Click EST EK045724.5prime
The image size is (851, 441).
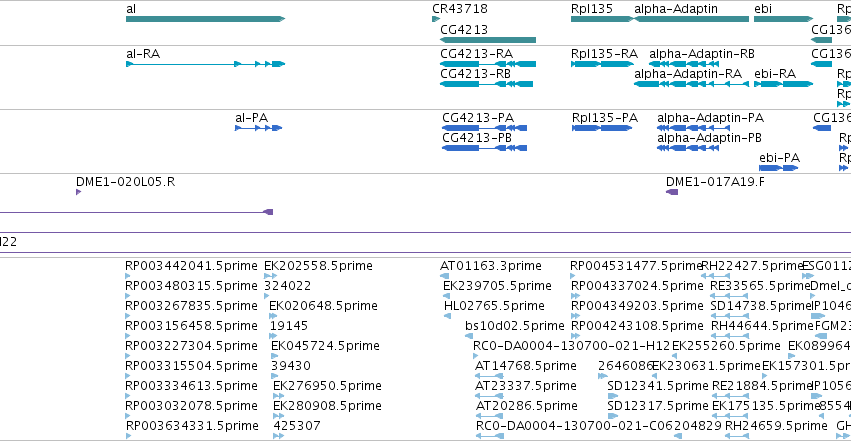(325, 346)
